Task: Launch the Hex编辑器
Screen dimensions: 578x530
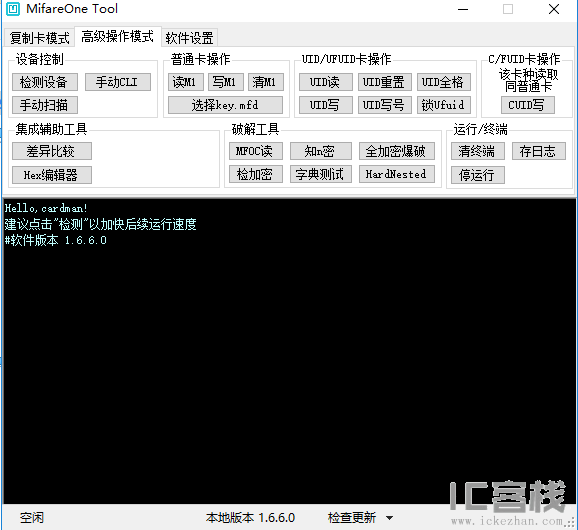Action: pyautogui.click(x=52, y=175)
